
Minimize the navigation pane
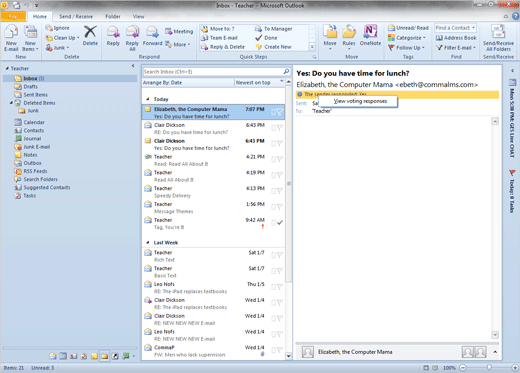[x=133, y=66]
